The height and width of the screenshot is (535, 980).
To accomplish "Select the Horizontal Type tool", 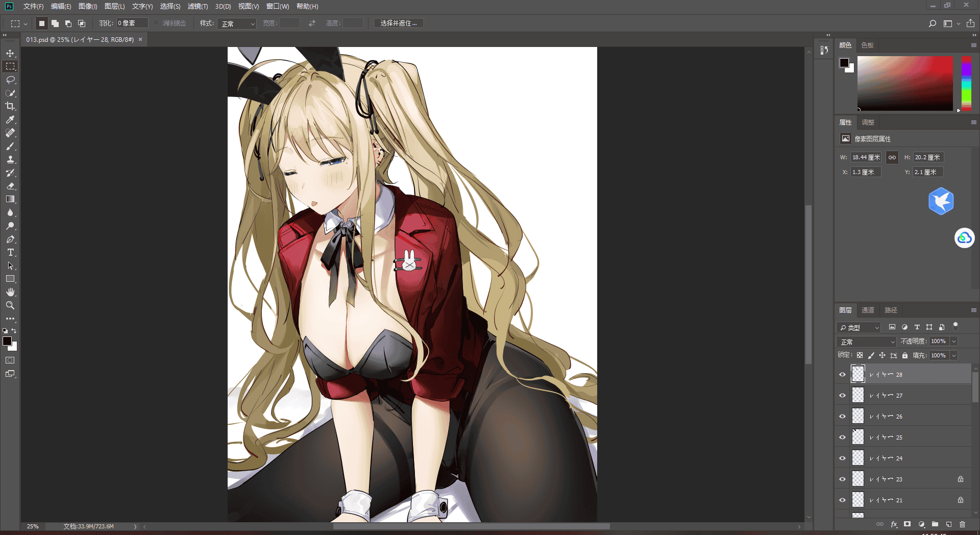I will click(10, 252).
